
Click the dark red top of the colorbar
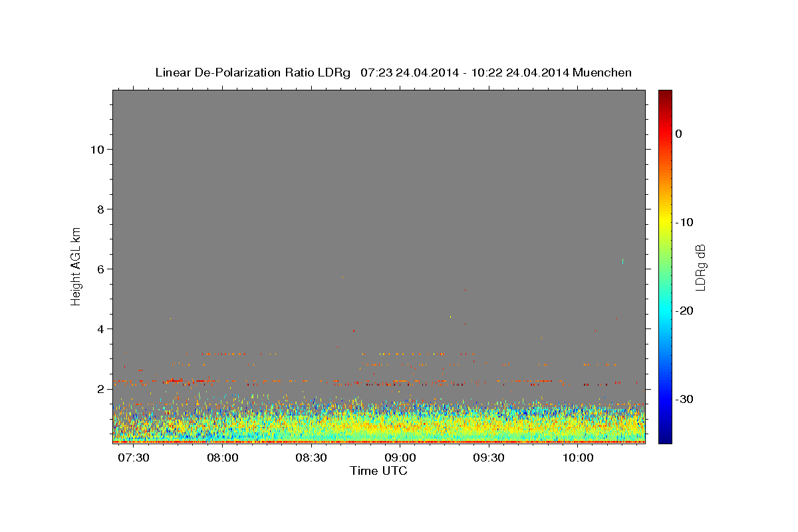[665, 95]
